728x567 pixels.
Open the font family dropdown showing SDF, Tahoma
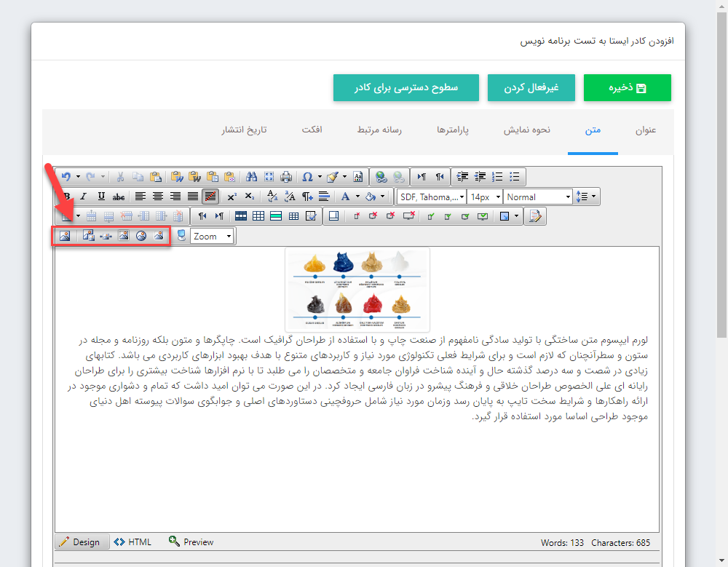coord(431,196)
